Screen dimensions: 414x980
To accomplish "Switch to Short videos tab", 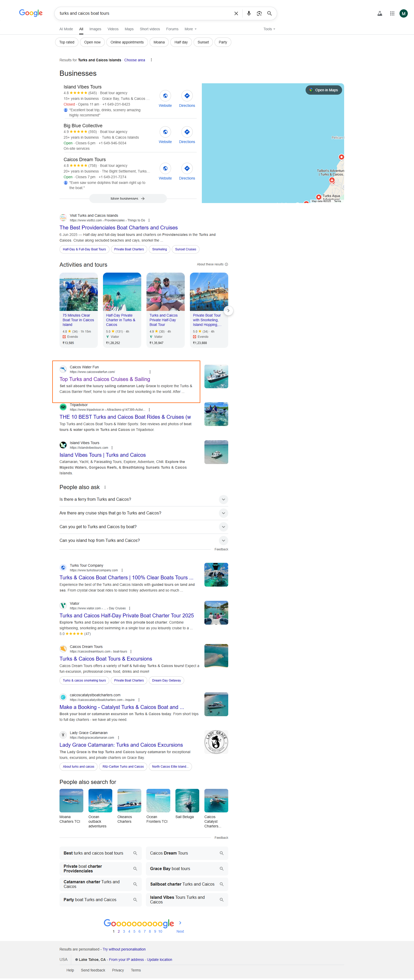I will pos(150,29).
